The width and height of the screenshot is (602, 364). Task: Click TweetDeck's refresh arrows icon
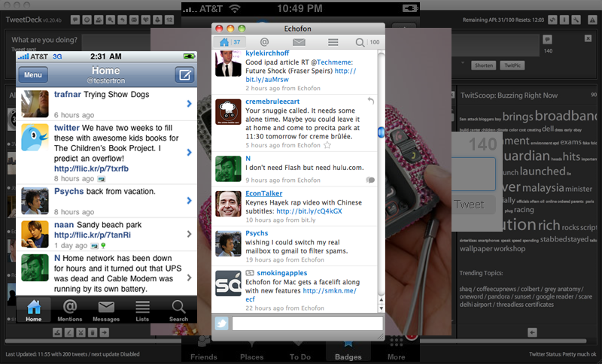coord(552,20)
